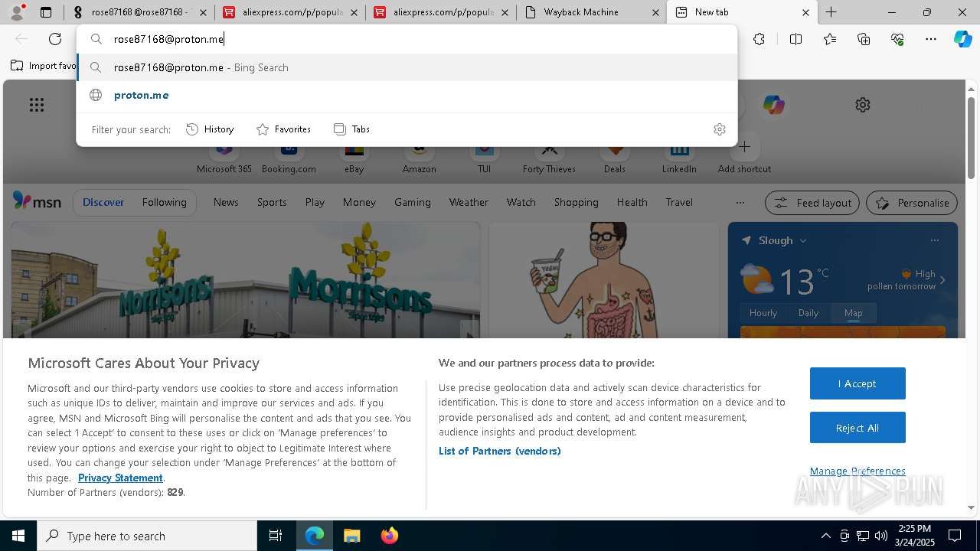Switch weather view to Daily

pos(808,312)
